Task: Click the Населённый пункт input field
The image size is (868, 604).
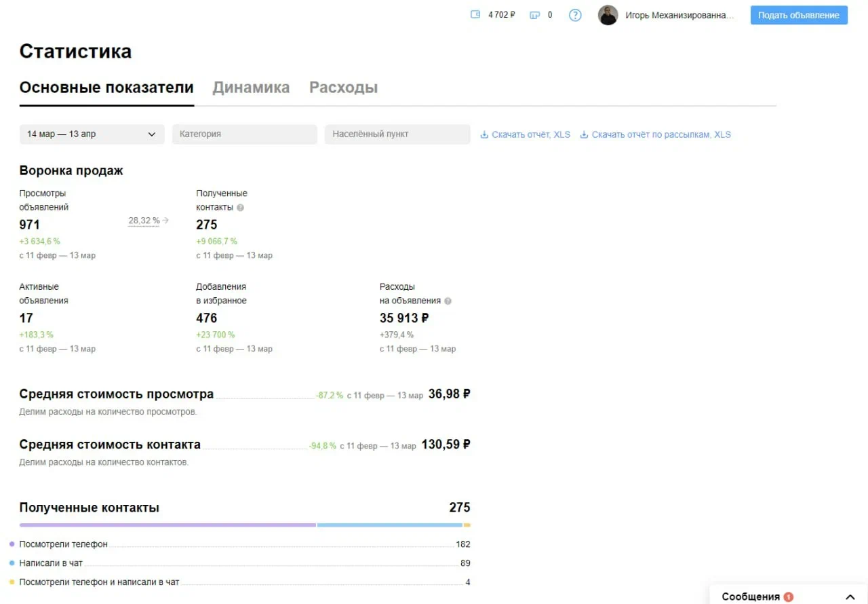Action: point(397,134)
